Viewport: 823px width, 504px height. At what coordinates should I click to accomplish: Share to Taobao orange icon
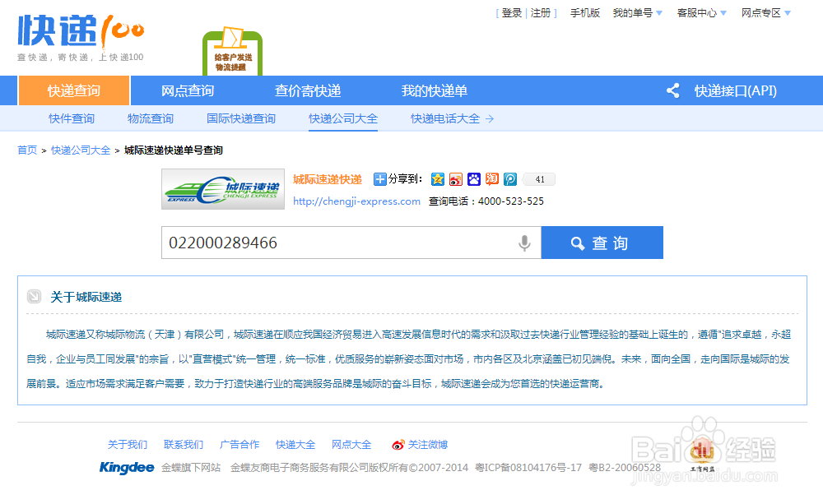tap(492, 179)
